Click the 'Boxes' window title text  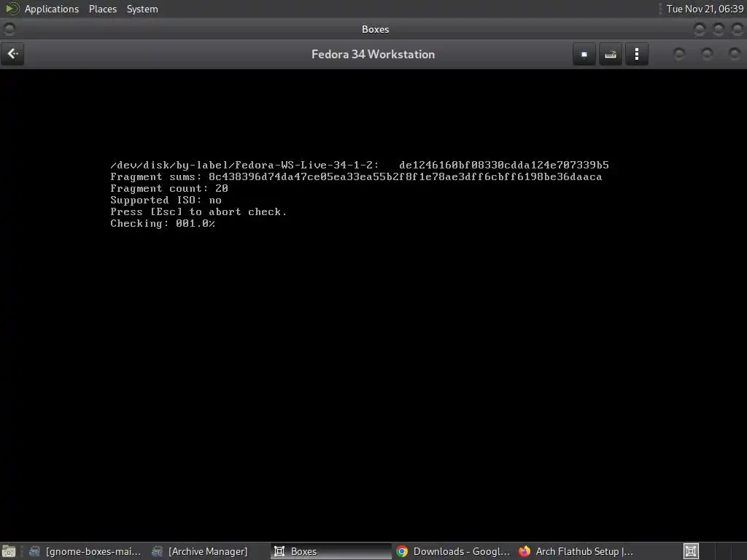click(376, 29)
